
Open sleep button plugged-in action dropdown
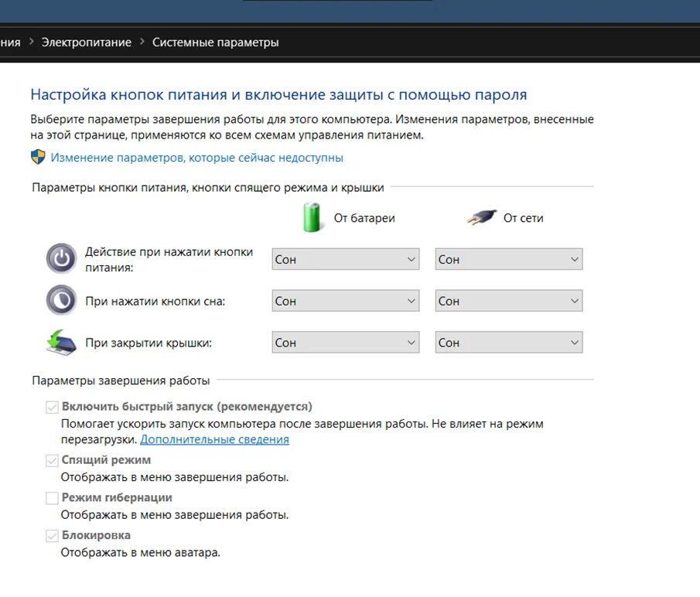pos(508,301)
